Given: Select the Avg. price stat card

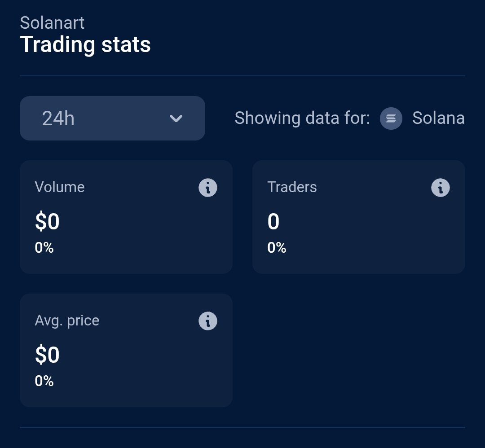Looking at the screenshot, I should [x=126, y=350].
